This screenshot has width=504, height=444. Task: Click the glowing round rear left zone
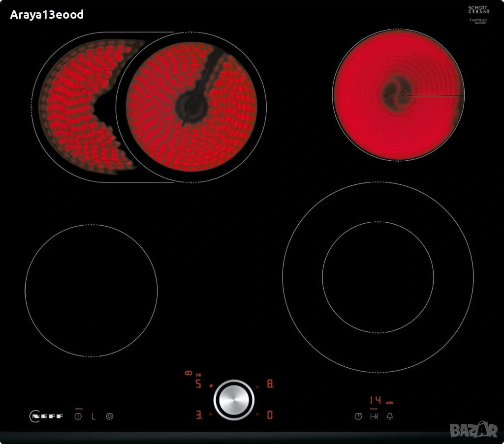click(192, 107)
